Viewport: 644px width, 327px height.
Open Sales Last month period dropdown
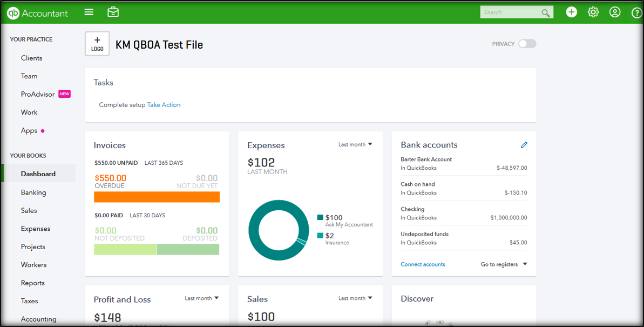[x=355, y=298]
